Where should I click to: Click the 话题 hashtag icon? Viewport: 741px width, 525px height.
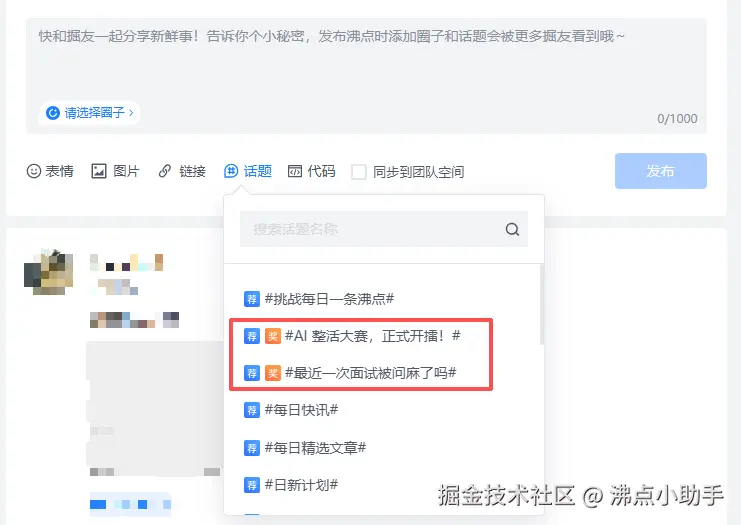coord(231,171)
